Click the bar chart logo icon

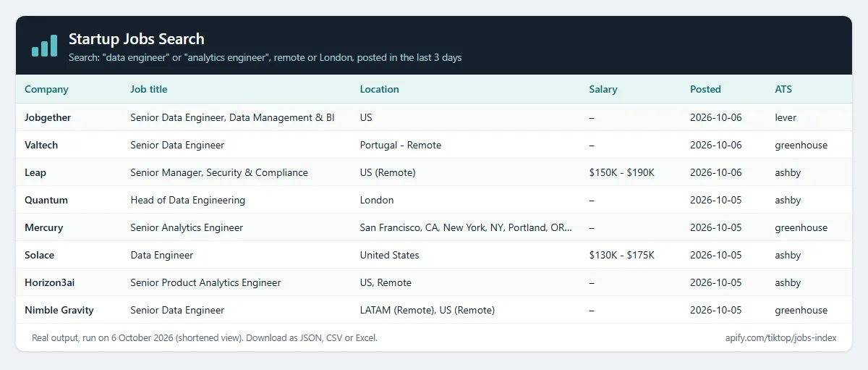[x=44, y=45]
